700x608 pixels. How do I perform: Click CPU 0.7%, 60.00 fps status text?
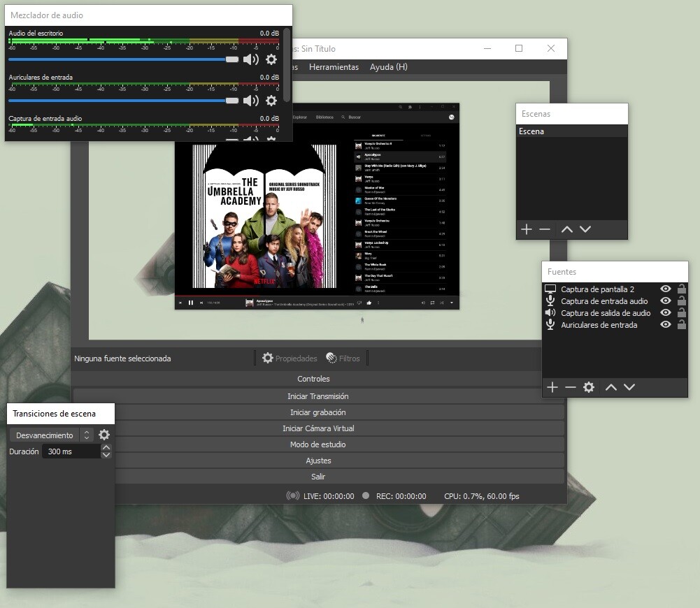(481, 496)
